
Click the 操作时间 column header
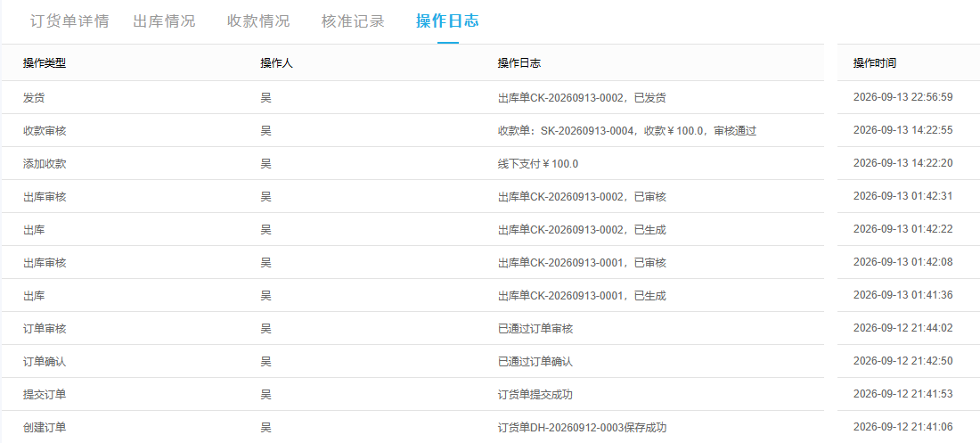[874, 63]
